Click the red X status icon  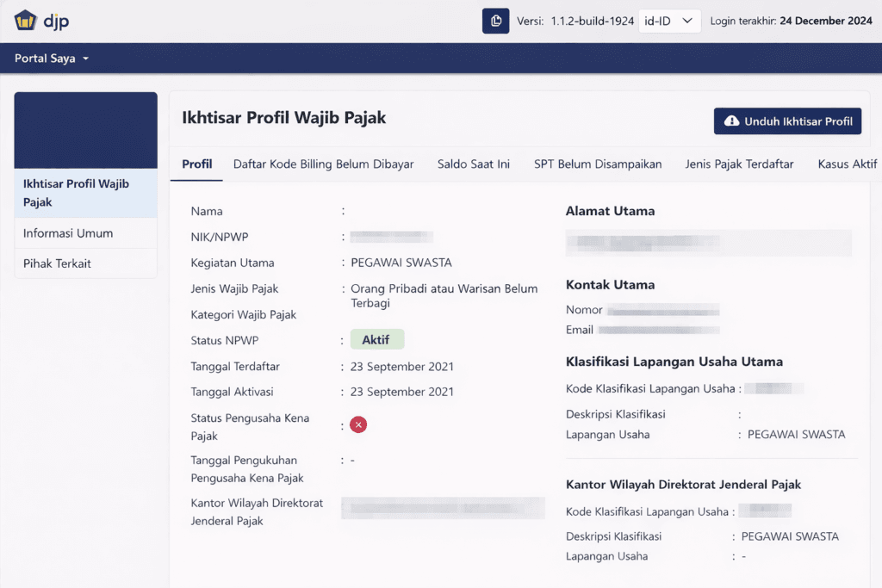(x=358, y=425)
